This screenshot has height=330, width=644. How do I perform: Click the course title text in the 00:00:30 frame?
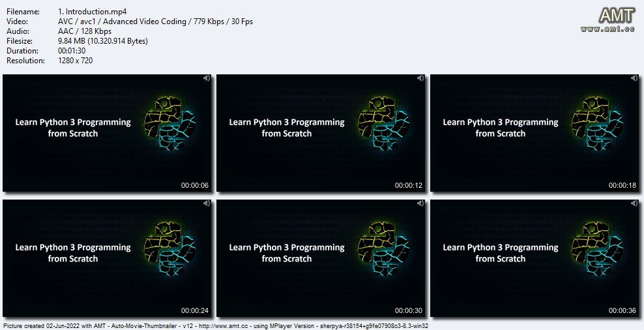point(287,253)
